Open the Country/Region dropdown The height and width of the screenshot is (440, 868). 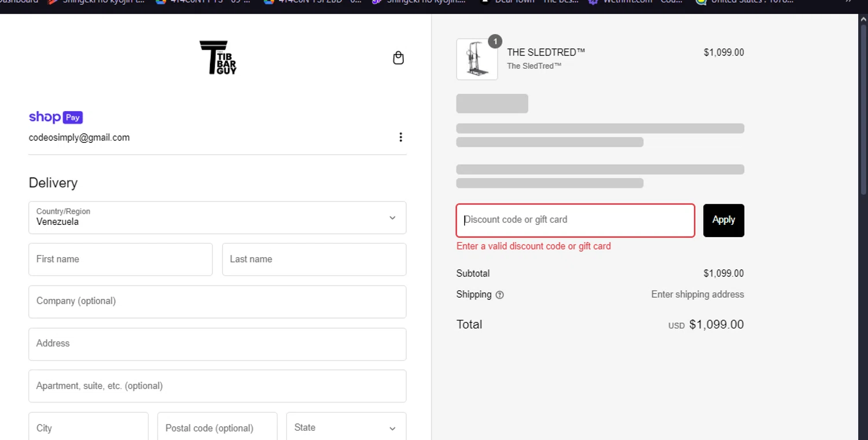point(218,217)
